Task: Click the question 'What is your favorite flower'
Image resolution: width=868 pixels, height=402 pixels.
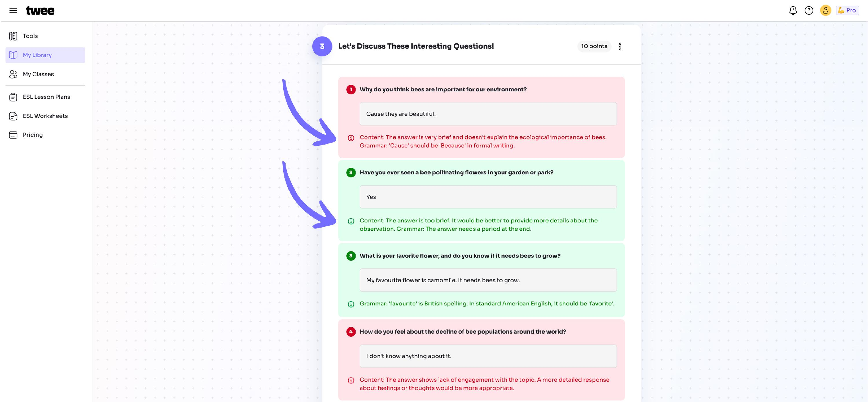Action: pos(460,256)
